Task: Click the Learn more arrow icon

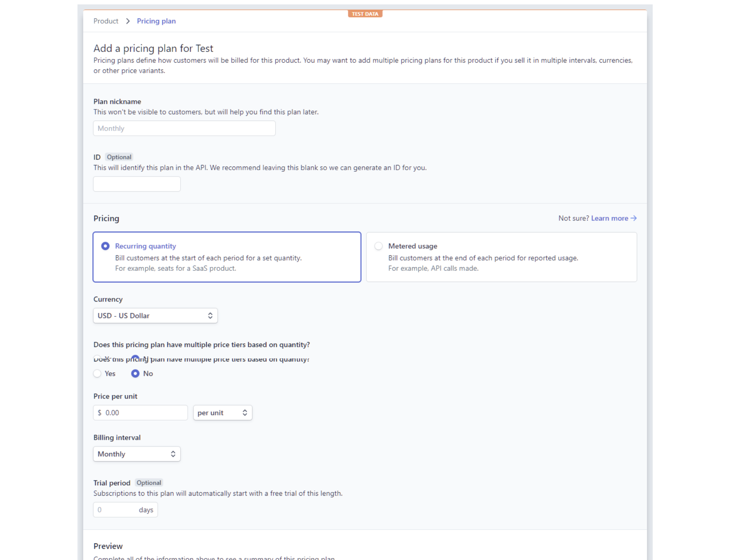Action: click(634, 218)
